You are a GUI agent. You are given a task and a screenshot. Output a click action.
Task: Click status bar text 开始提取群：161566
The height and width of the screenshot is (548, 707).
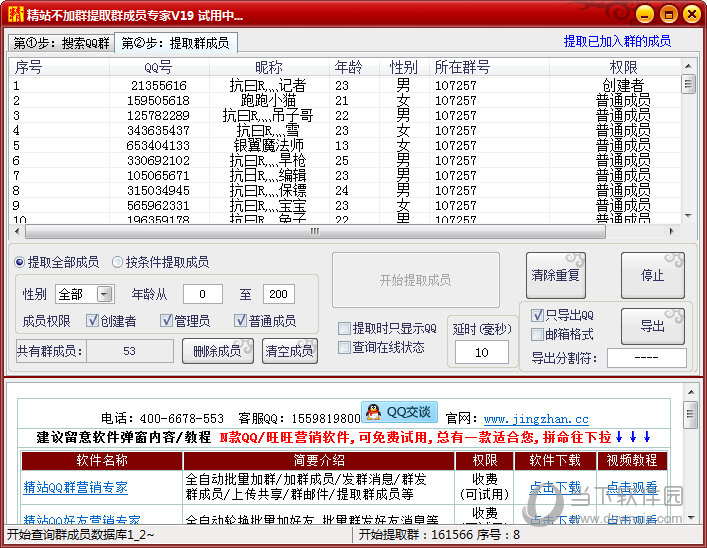[416, 534]
